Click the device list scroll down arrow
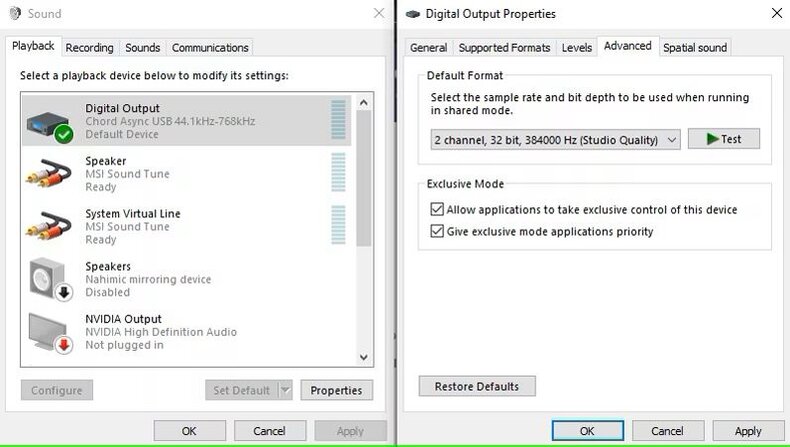 click(x=364, y=357)
